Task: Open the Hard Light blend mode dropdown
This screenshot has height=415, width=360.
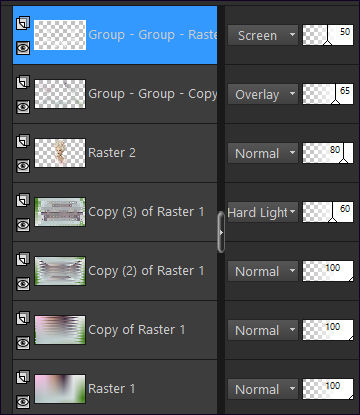Action: click(263, 212)
